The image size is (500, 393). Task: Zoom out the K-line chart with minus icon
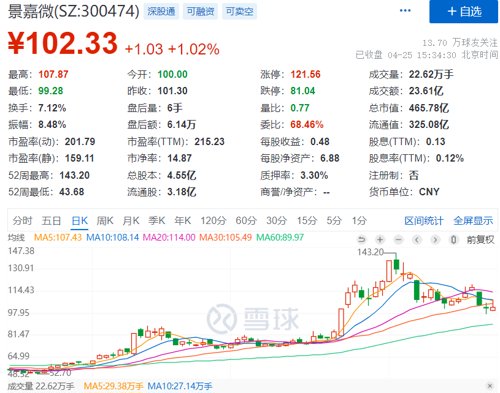click(398, 239)
